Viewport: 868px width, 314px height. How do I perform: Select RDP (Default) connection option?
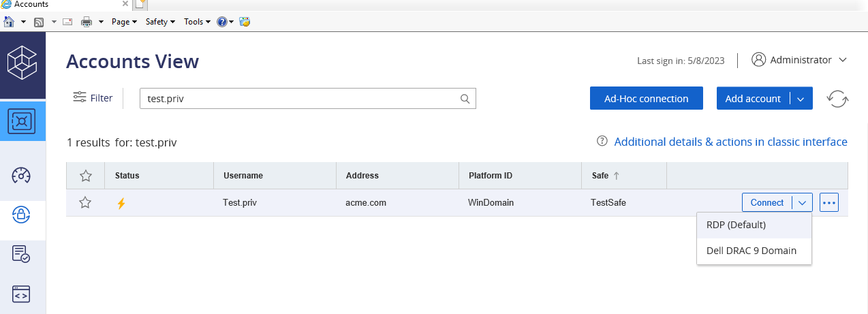(754, 225)
